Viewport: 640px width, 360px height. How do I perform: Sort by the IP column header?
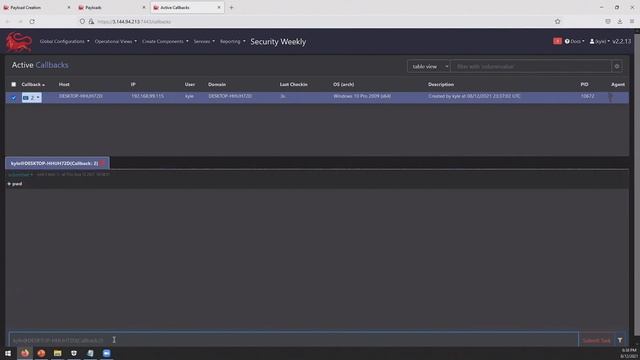[x=133, y=84]
